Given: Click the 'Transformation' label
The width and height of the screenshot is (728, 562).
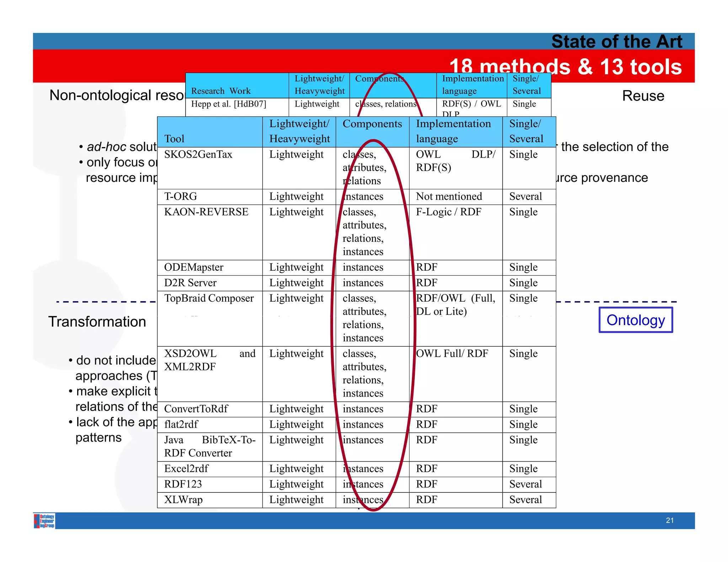Looking at the screenshot, I should pyautogui.click(x=97, y=321).
